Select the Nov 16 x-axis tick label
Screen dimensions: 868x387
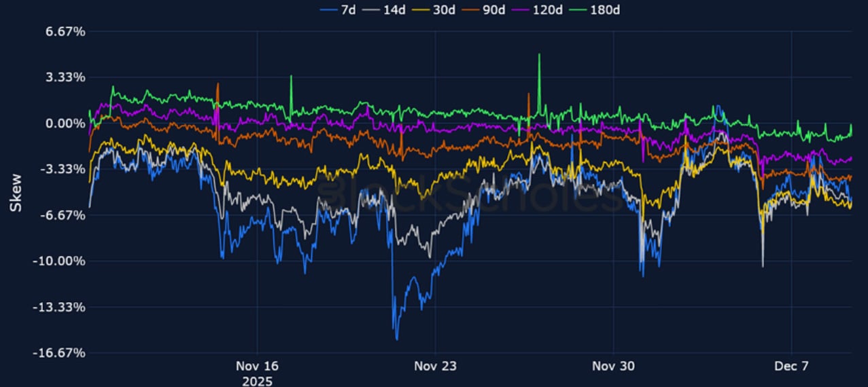click(257, 366)
